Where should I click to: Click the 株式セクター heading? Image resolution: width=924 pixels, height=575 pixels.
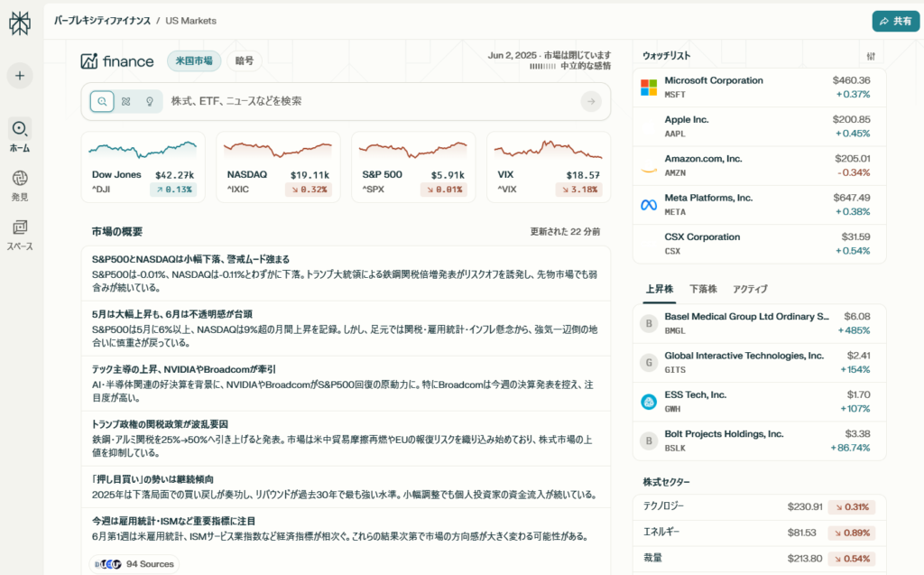pyautogui.click(x=666, y=482)
